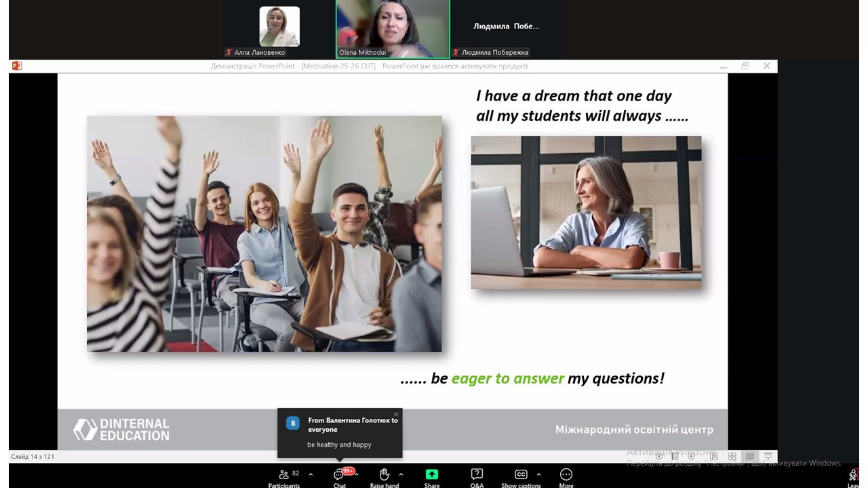The image size is (868, 488).
Task: Open the Q&A window
Action: (x=477, y=478)
